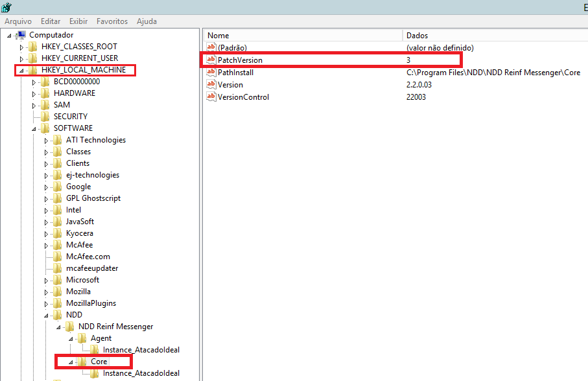588x381 pixels.
Task: Click the MozillaPlugins folder icon
Action: [x=58, y=303]
